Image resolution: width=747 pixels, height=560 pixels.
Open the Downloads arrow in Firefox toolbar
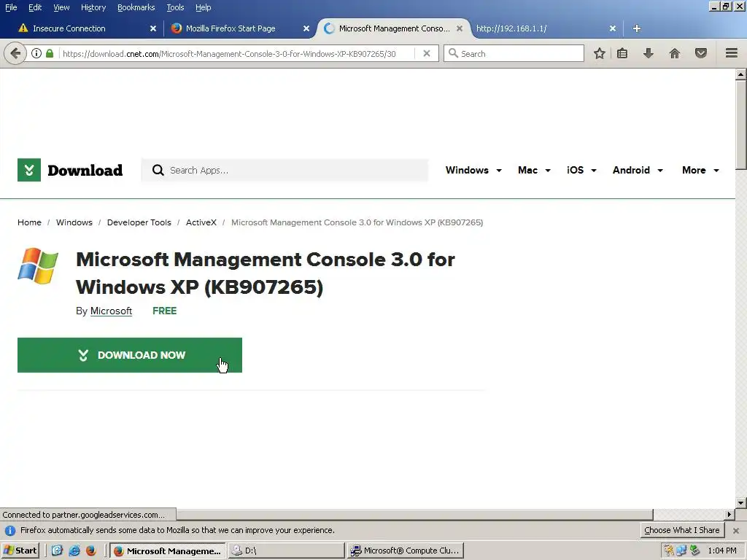[x=648, y=53]
